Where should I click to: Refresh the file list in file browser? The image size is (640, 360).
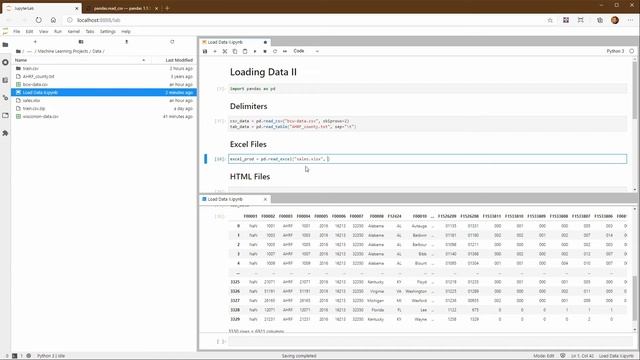pyautogui.click(x=172, y=42)
